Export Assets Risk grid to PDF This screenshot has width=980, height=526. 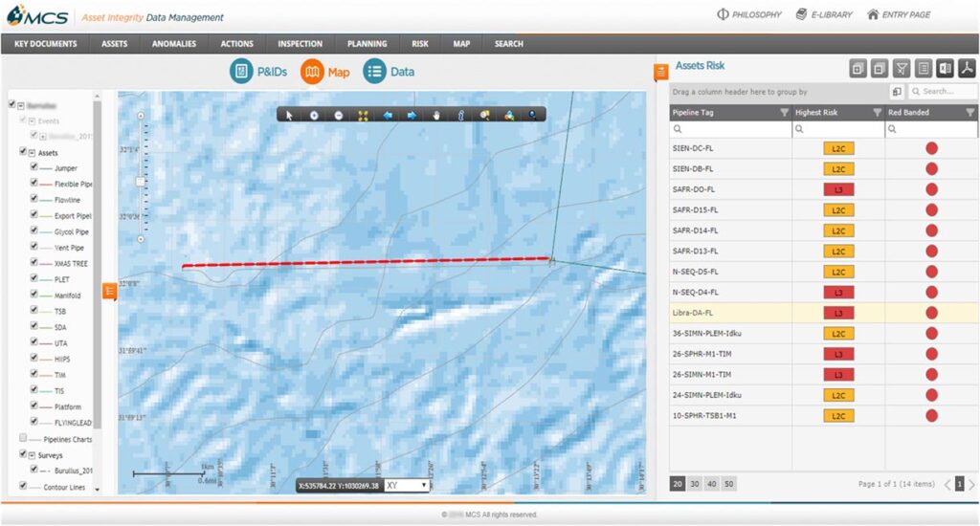click(x=968, y=68)
